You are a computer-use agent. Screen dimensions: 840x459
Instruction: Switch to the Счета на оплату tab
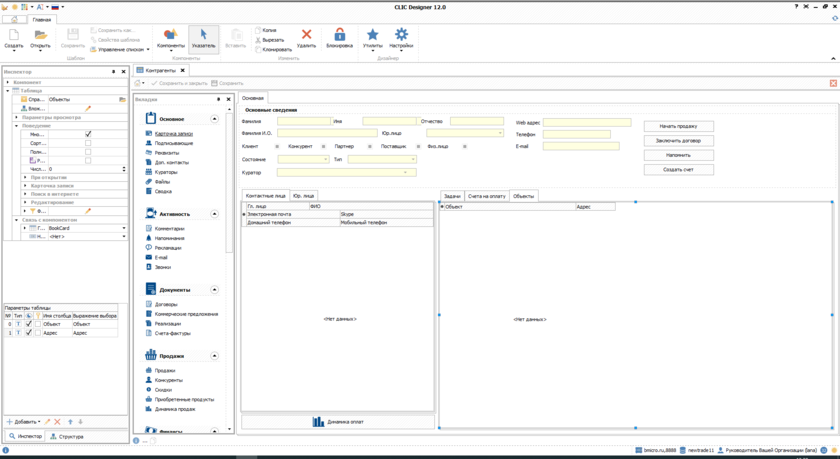[486, 196]
